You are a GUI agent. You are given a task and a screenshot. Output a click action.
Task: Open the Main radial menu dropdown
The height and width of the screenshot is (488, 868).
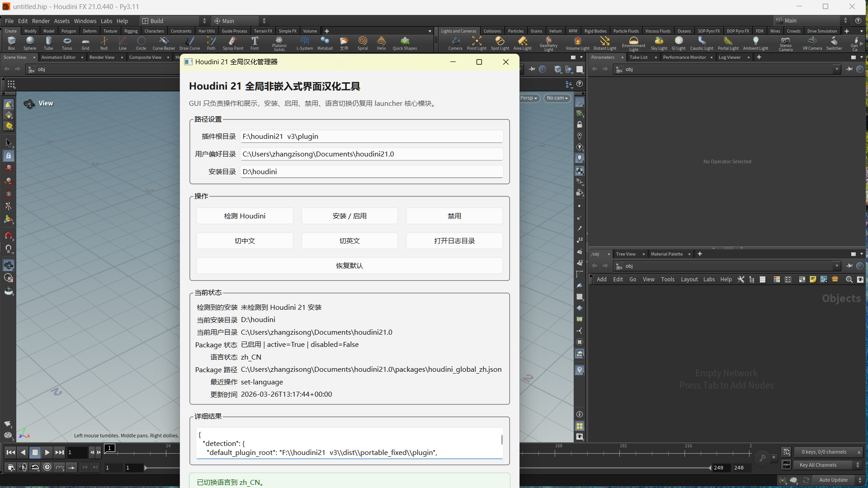tap(240, 21)
